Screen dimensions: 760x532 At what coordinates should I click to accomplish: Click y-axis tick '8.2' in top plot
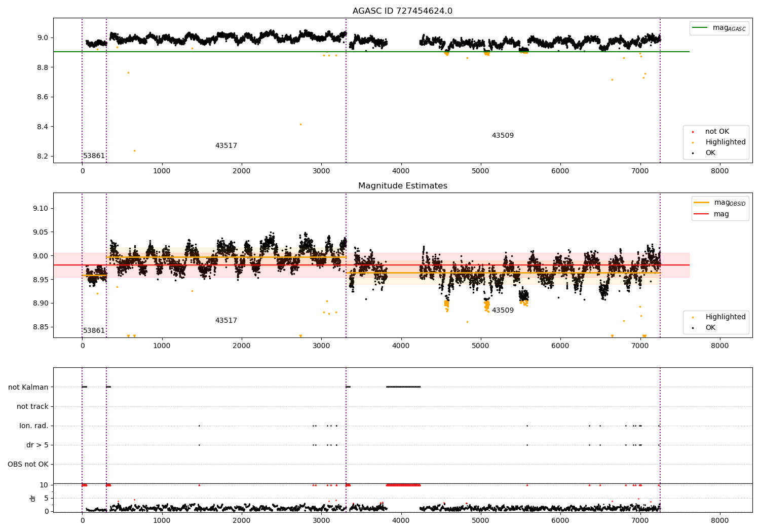pyautogui.click(x=43, y=156)
